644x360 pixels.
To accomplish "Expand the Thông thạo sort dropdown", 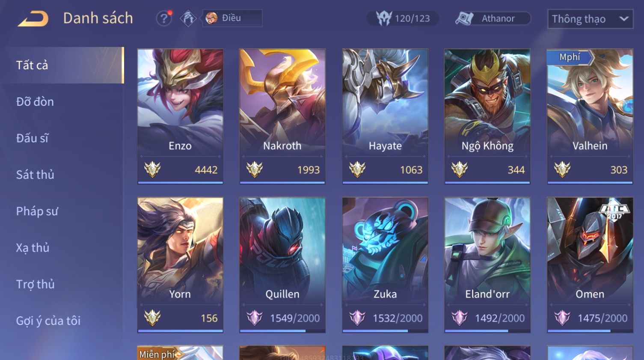I will (590, 19).
